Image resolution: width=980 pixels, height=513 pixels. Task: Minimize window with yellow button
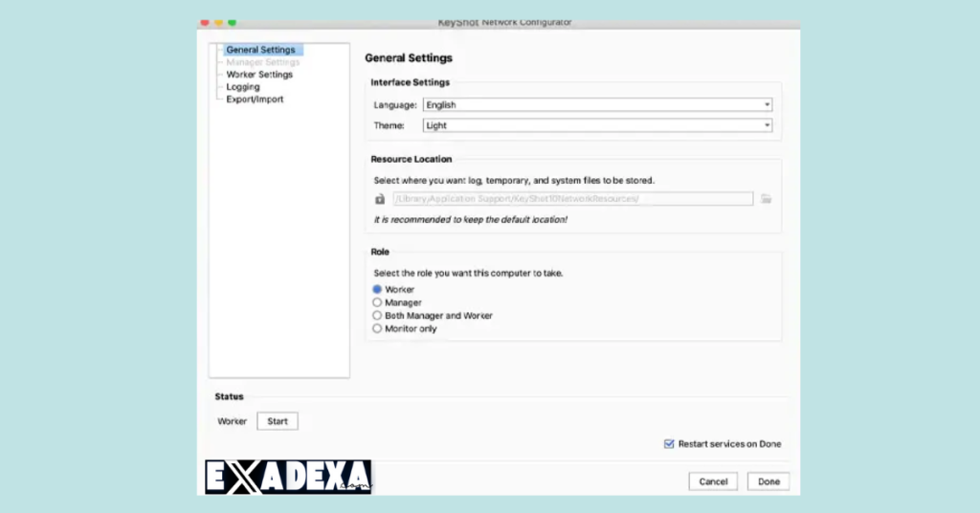click(218, 23)
